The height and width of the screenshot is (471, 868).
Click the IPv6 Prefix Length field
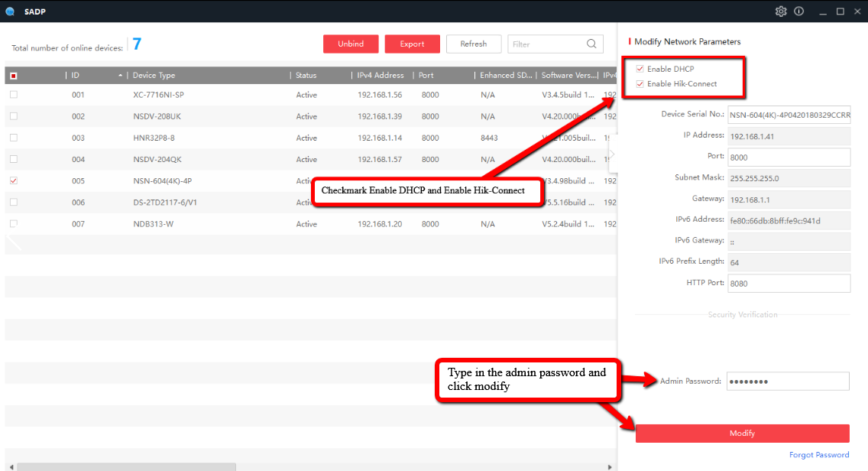tap(789, 262)
